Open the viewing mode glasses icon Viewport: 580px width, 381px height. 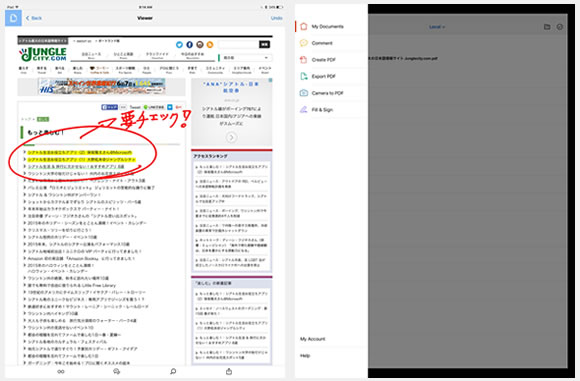[x=61, y=371]
